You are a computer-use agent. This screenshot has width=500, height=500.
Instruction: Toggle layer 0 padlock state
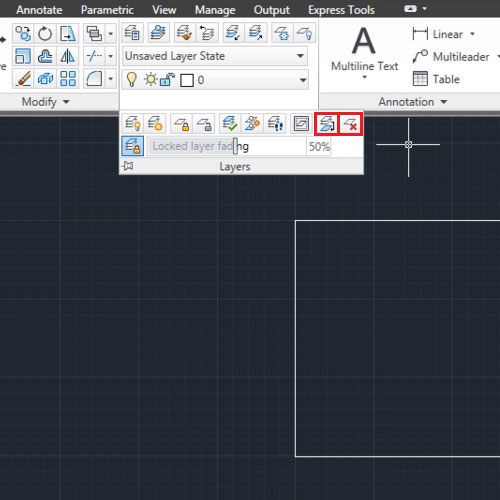coord(167,80)
